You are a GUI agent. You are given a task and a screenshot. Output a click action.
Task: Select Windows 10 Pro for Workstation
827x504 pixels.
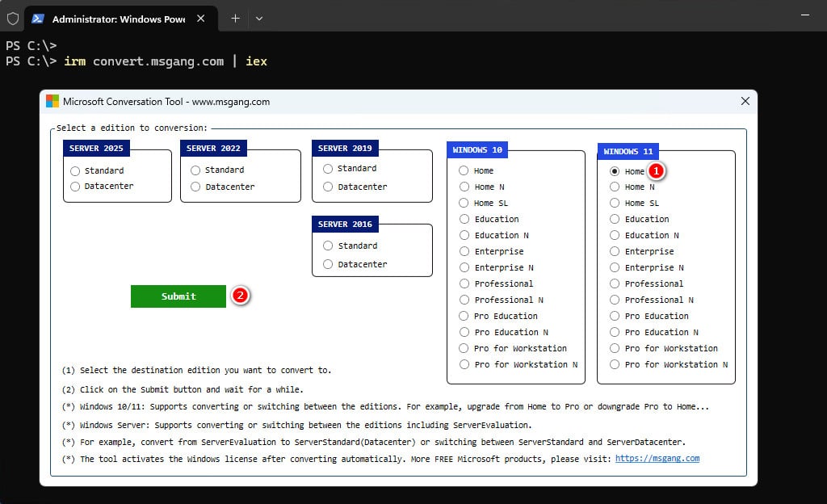click(x=513, y=348)
